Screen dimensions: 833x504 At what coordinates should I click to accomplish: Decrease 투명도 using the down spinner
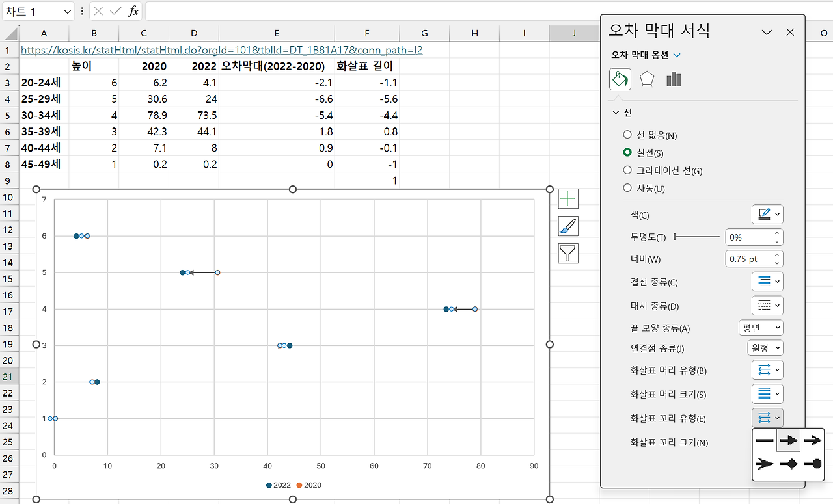(777, 241)
